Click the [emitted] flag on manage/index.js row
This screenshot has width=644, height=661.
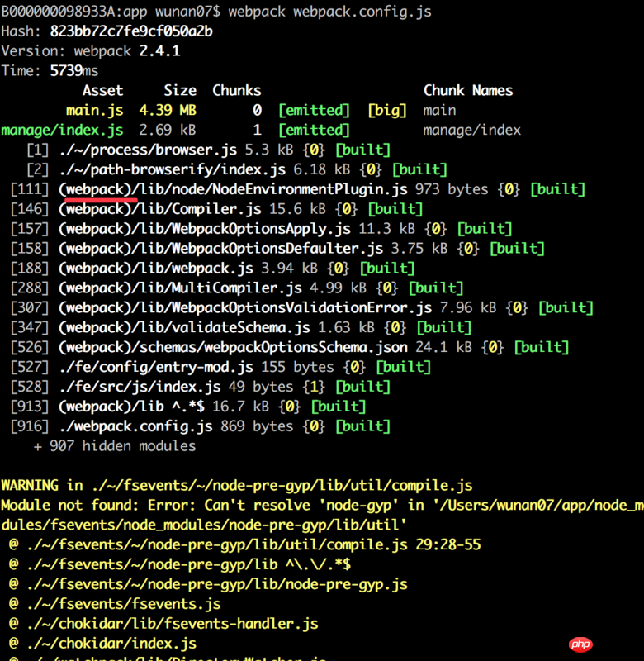pos(314,130)
